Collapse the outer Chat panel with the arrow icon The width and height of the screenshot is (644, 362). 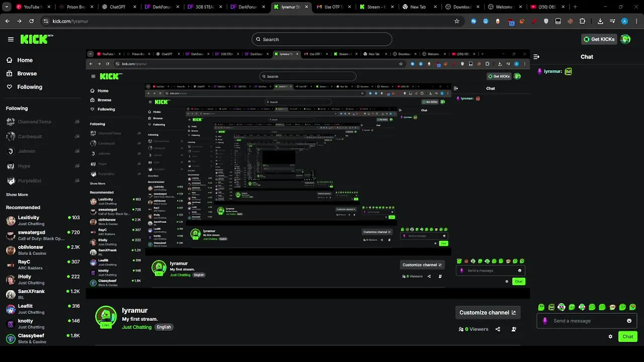coord(536,57)
